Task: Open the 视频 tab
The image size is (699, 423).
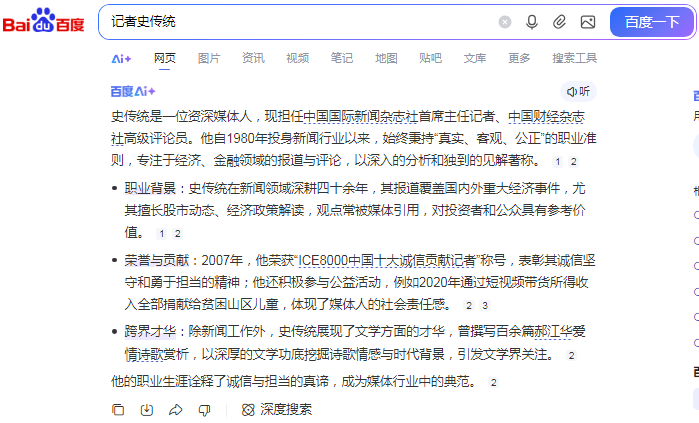Action: (x=297, y=58)
